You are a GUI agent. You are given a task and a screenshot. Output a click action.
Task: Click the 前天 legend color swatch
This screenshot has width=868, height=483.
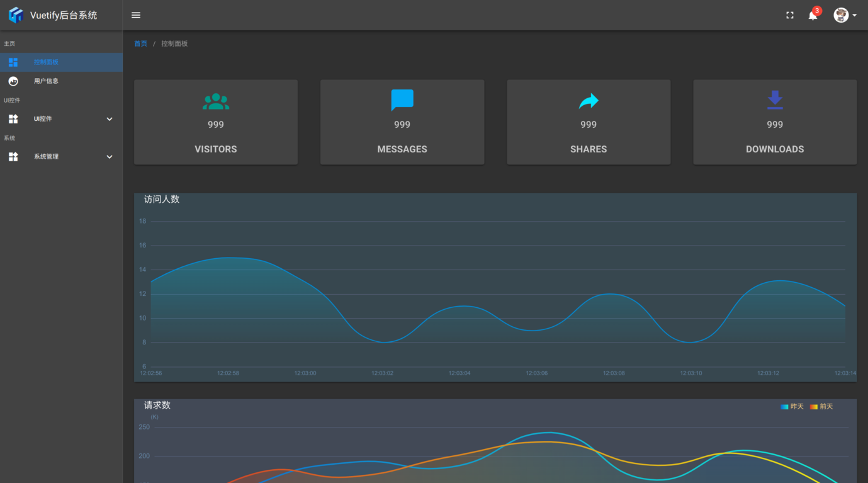(x=813, y=407)
